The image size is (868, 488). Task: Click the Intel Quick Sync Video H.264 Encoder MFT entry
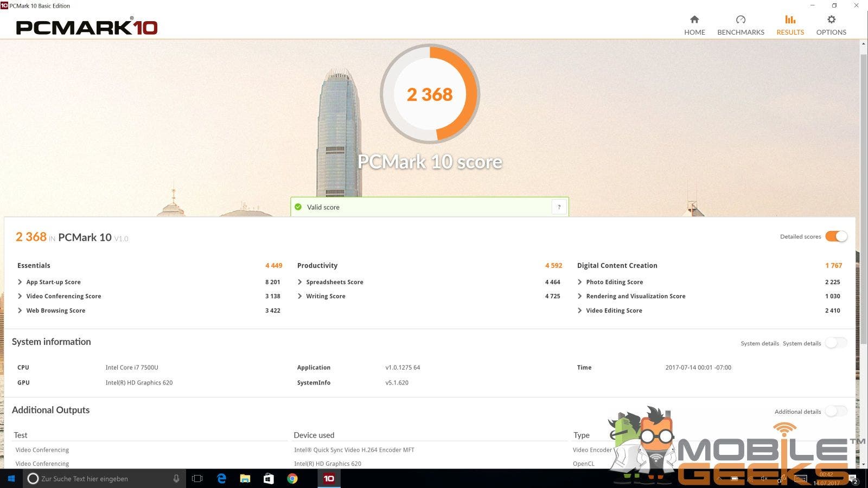354,450
